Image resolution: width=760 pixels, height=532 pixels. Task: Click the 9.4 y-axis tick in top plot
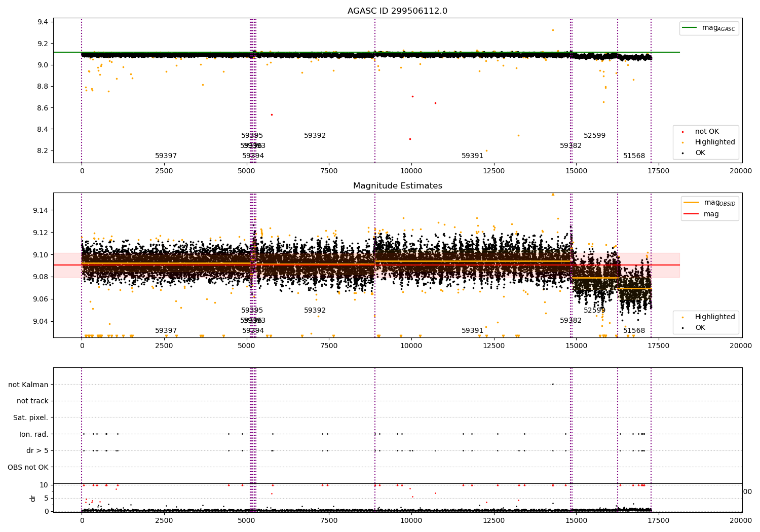[x=43, y=22]
